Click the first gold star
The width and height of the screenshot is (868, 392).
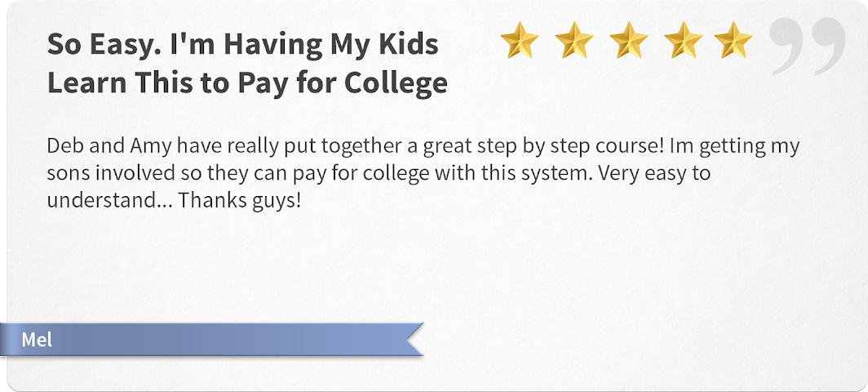tap(520, 41)
